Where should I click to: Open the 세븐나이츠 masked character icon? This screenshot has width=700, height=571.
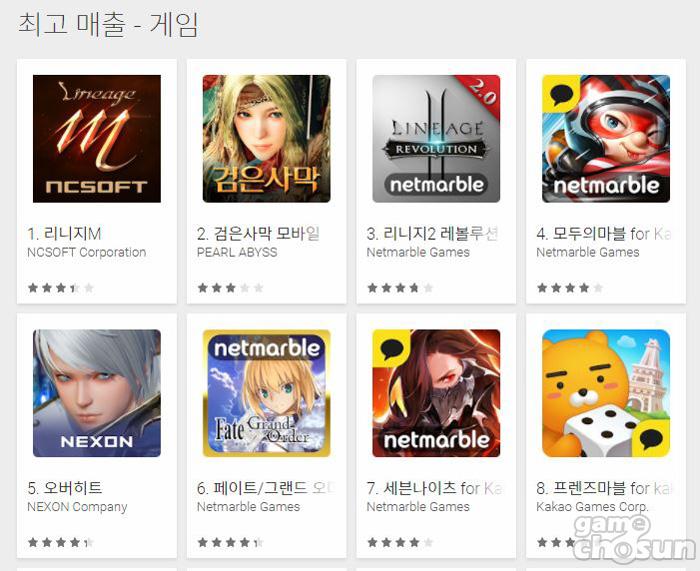point(436,393)
